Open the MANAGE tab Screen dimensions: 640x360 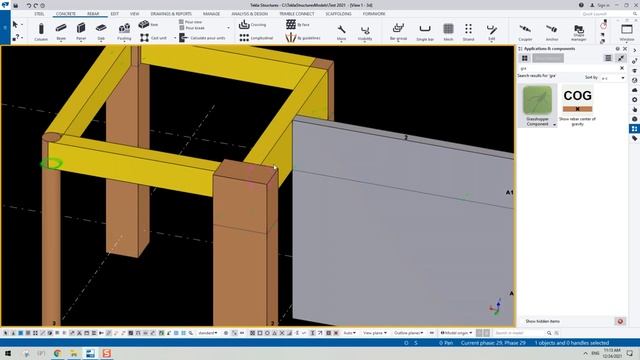point(211,14)
